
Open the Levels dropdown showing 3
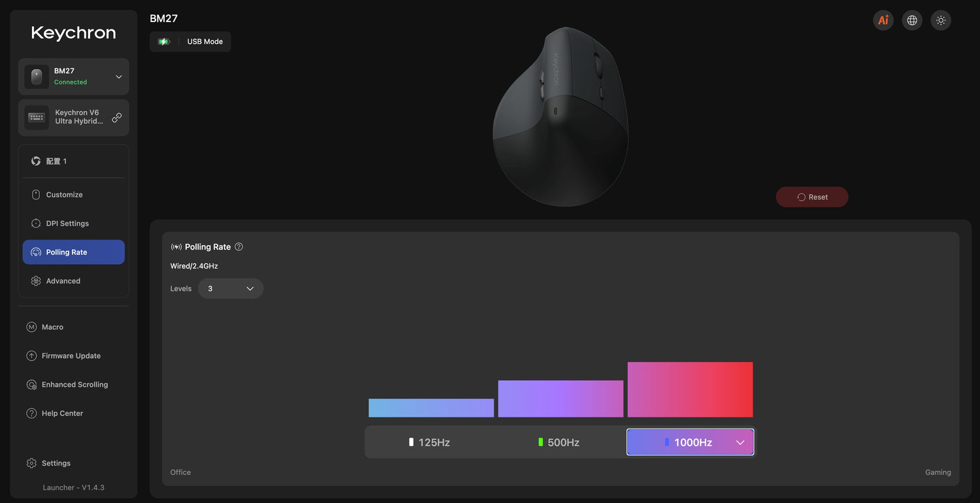point(231,289)
